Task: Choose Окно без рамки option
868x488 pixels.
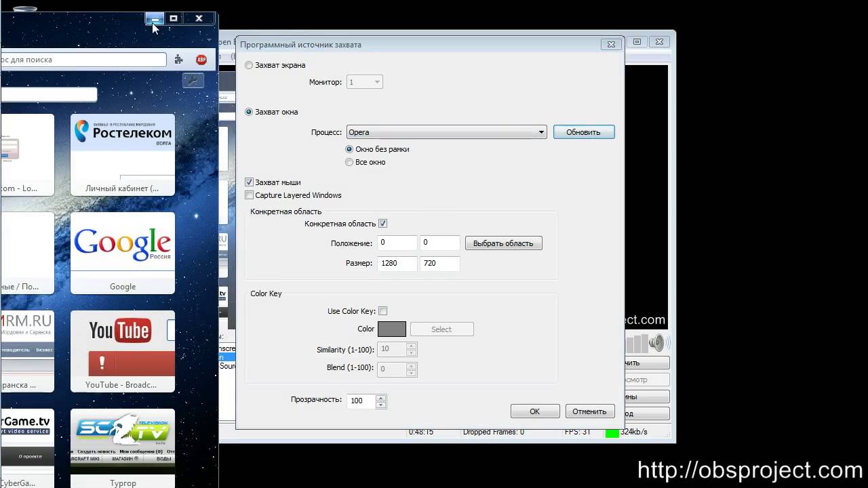Action: 349,149
